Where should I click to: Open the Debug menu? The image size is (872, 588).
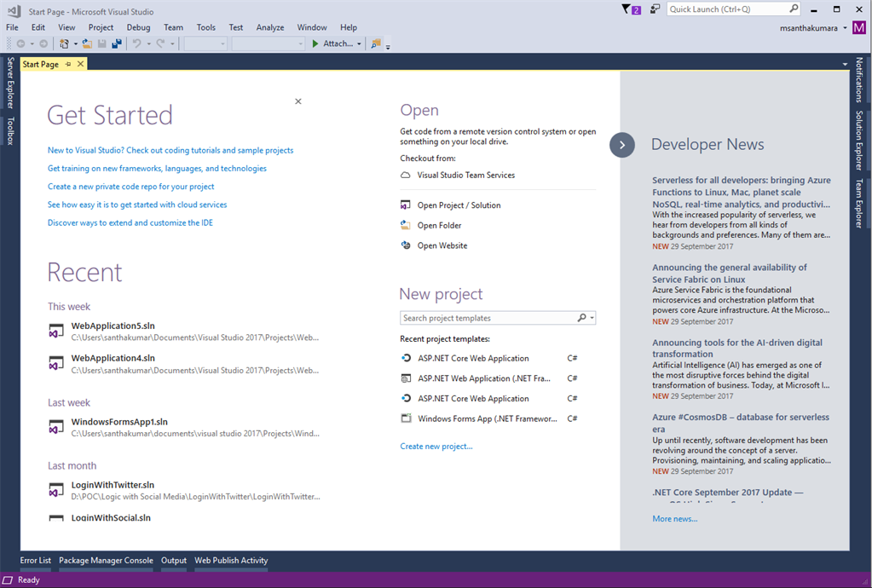pos(138,27)
